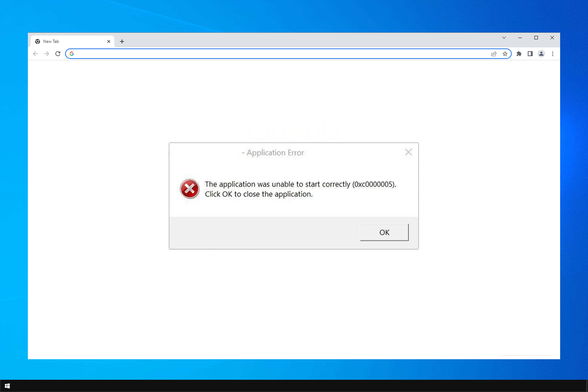This screenshot has height=392, width=588.
Task: Open the profile avatar menu
Action: click(x=541, y=54)
